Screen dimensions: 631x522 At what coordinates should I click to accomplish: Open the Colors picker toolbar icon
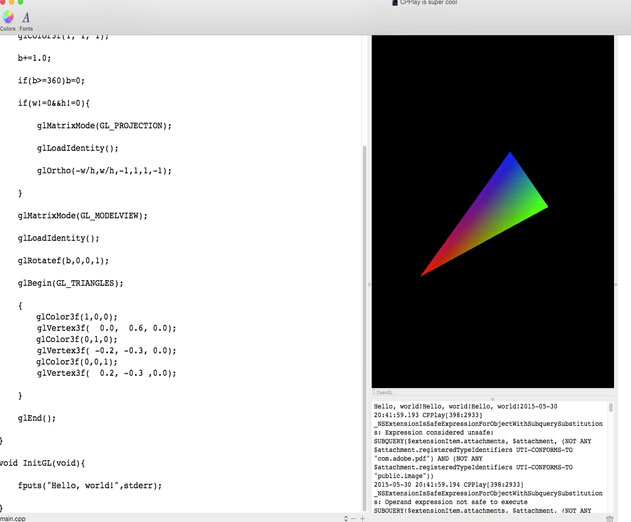[8, 18]
